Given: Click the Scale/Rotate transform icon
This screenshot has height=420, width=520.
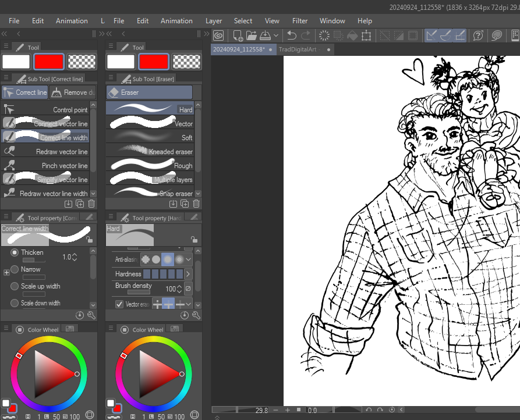Looking at the screenshot, I should [x=366, y=35].
